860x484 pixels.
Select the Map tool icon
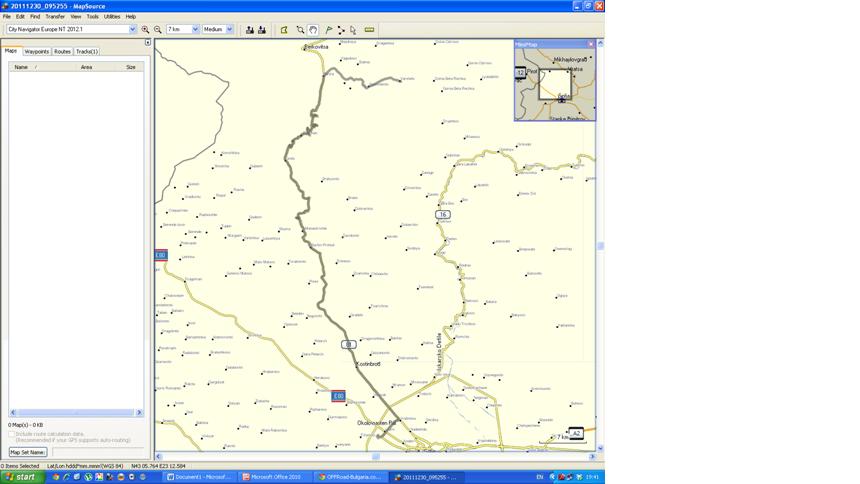(284, 30)
